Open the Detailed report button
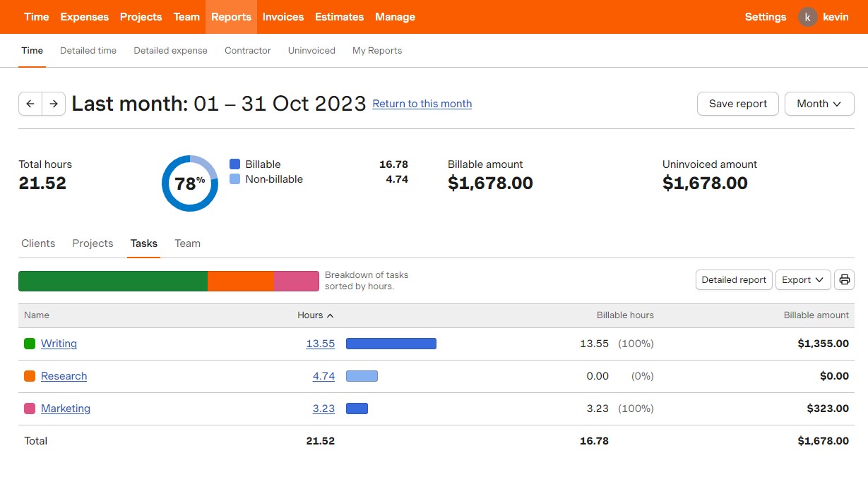 pos(734,280)
